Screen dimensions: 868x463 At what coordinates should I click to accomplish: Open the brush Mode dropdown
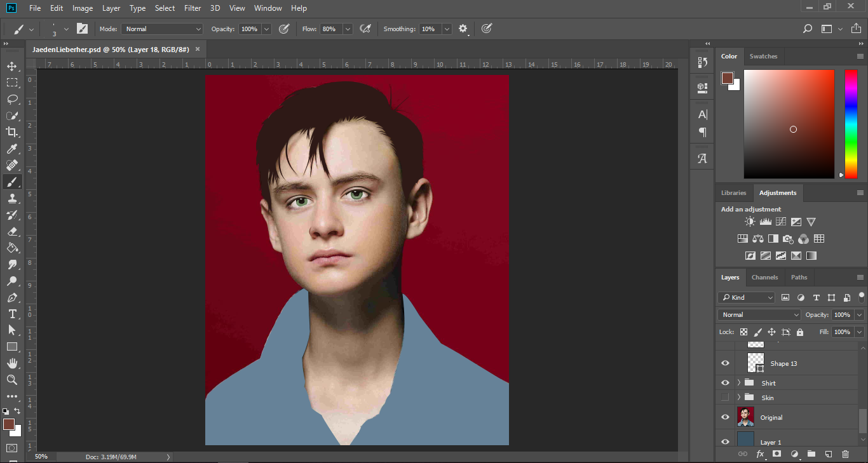tap(162, 29)
